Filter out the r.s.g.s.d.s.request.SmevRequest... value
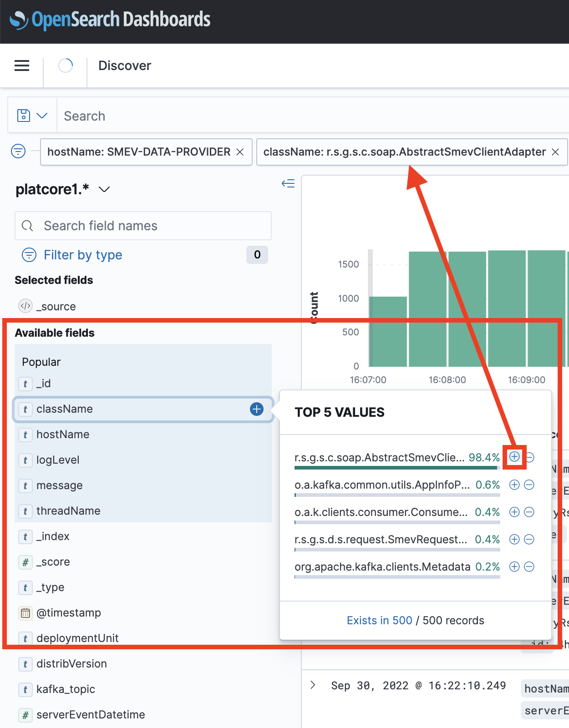569x728 pixels. (529, 539)
